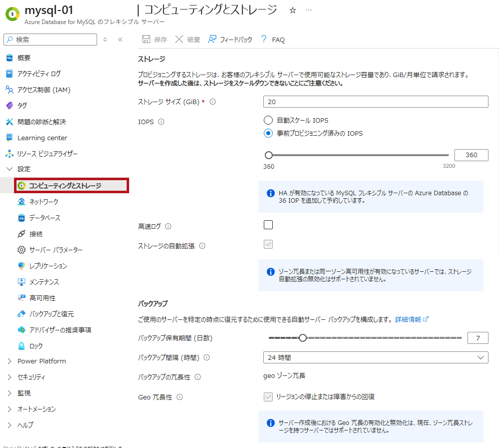Click the info icon next to バックアップの冗長性
This screenshot has height=448, width=499.
coord(198,377)
